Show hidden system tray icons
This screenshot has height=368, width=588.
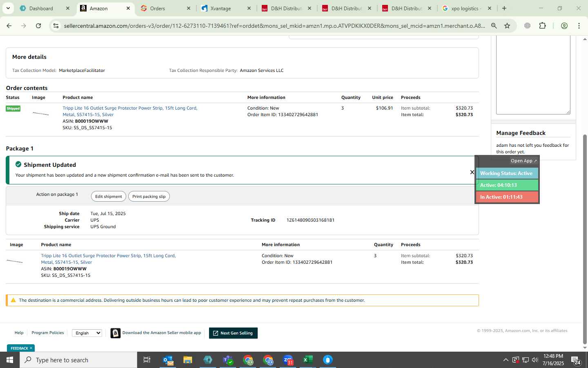(506, 360)
